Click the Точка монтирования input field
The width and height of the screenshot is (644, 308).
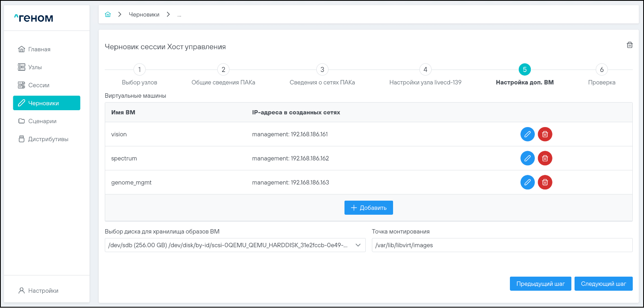502,245
